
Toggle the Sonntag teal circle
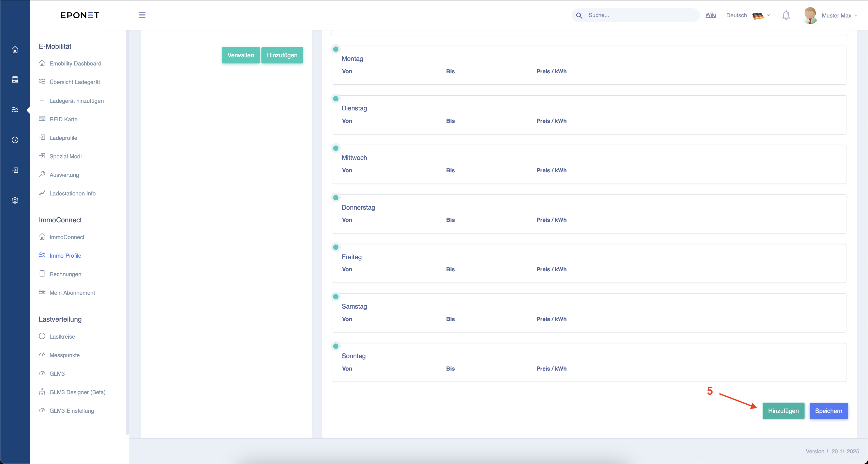click(336, 346)
